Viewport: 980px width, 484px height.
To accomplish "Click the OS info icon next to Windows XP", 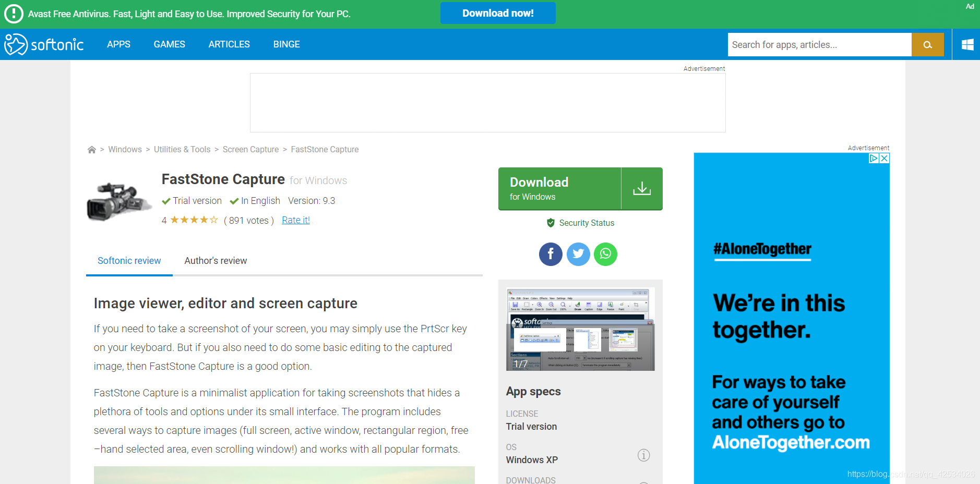I will point(643,455).
